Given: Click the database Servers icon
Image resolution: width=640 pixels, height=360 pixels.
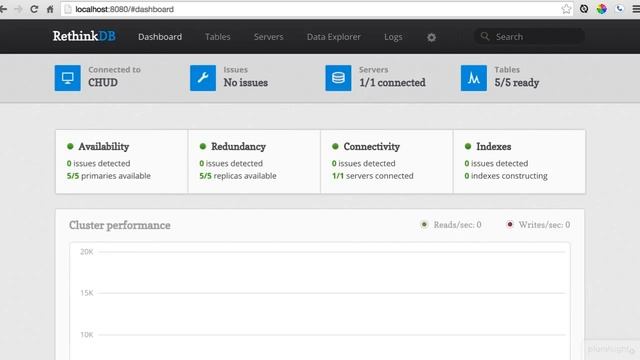Looking at the screenshot, I should (x=338, y=78).
